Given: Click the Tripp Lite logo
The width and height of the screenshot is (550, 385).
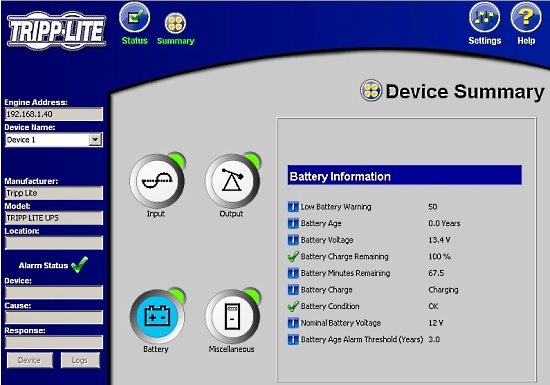Looking at the screenshot, I should coord(56,31).
